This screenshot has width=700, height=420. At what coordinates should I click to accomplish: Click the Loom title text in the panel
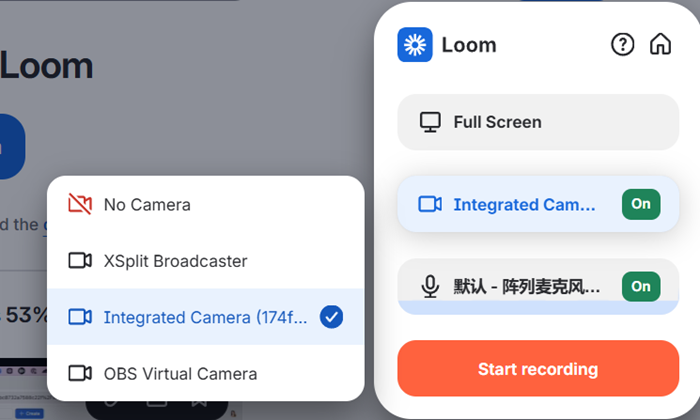[469, 45]
